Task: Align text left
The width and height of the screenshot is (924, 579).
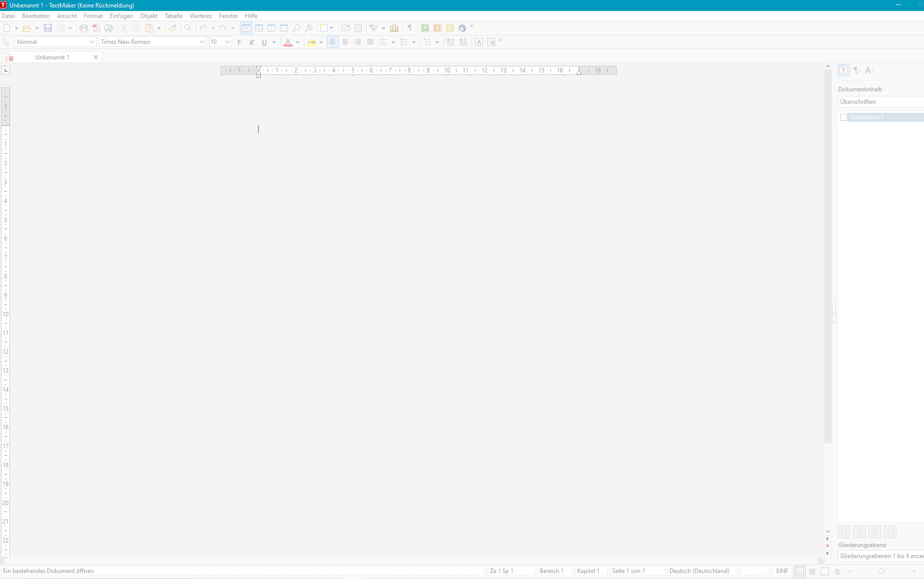Action: tap(333, 42)
